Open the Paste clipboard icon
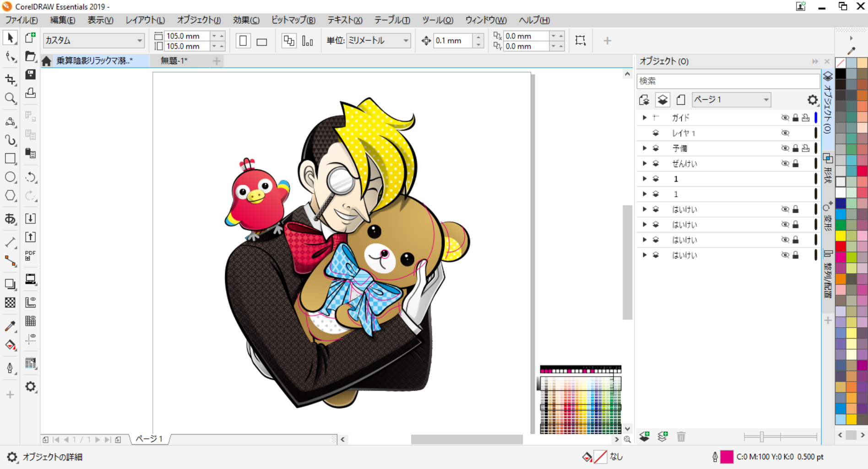Viewport: 868px width, 469px height. tap(31, 153)
